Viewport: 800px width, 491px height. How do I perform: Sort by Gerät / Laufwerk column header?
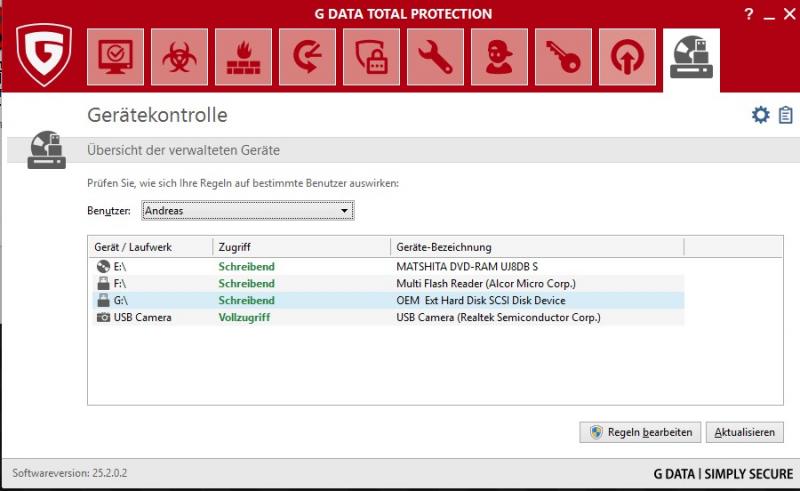(150, 247)
